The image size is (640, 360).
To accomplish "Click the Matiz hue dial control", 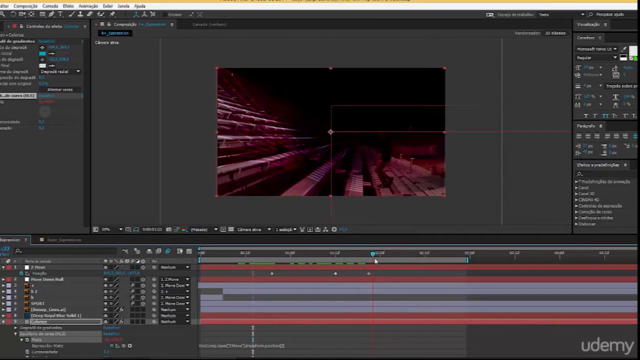I will click(x=45, y=111).
